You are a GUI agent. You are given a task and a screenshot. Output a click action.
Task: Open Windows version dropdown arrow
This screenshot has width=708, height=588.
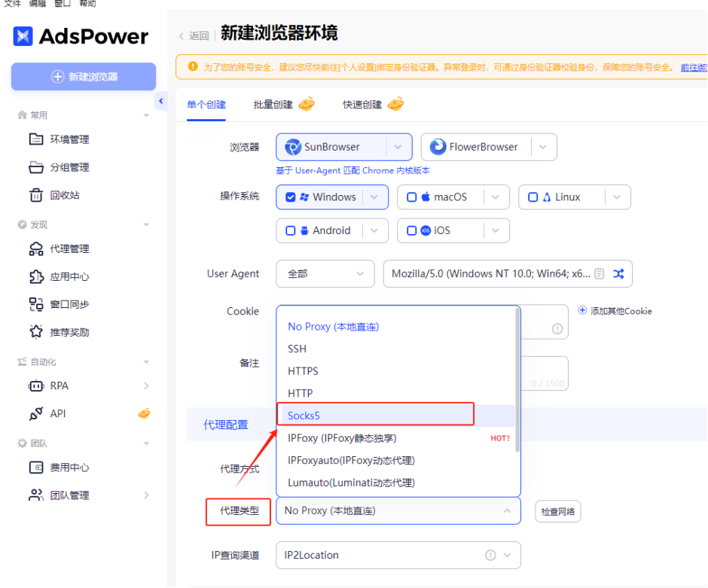(x=374, y=197)
